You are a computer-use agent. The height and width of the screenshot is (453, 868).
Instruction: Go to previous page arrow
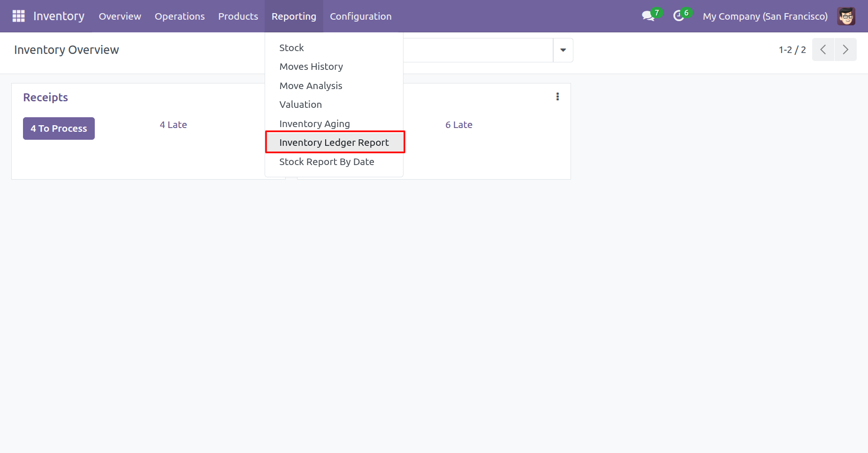tap(823, 50)
